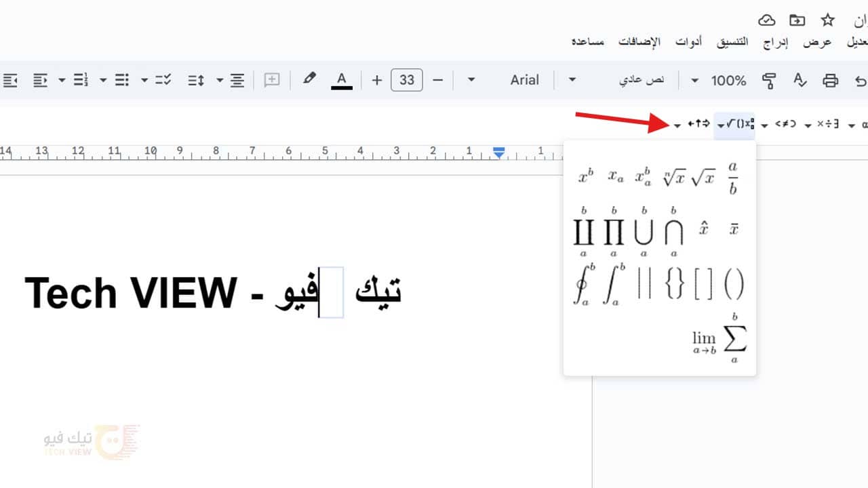Open math operations √()x dropdown
Image resolution: width=868 pixels, height=488 pixels.
tap(735, 124)
